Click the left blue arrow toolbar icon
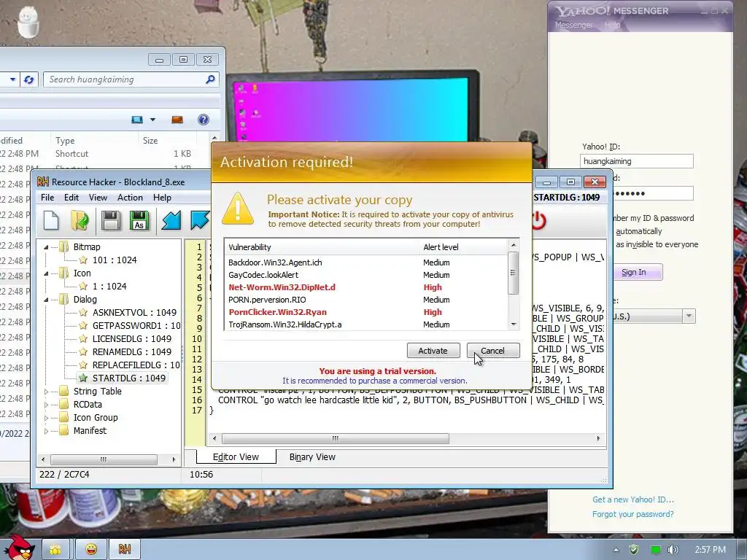The image size is (747, 560). tap(171, 220)
